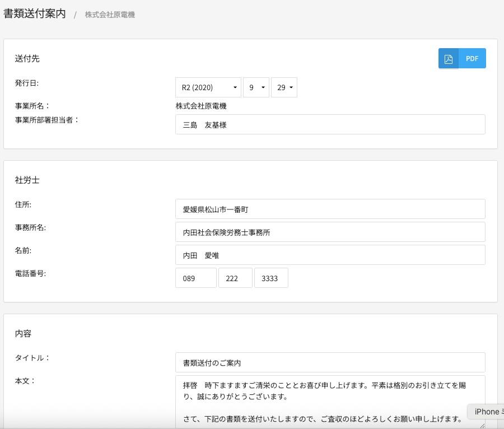Focus the 事務所名 input field
Image resolution: width=504 pixels, height=429 pixels.
[330, 232]
